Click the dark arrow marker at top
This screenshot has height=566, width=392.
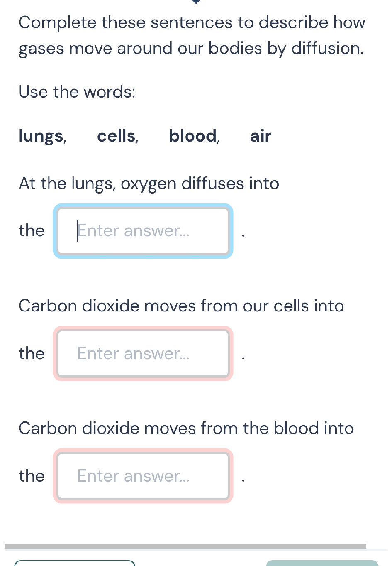tap(197, 1)
